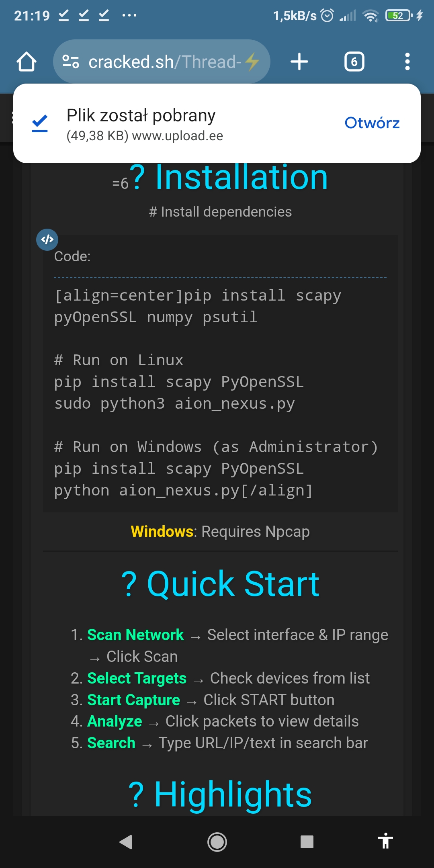Viewport: 434px width, 868px height.
Task: Tap the download complete checkmark icon
Action: 40,123
